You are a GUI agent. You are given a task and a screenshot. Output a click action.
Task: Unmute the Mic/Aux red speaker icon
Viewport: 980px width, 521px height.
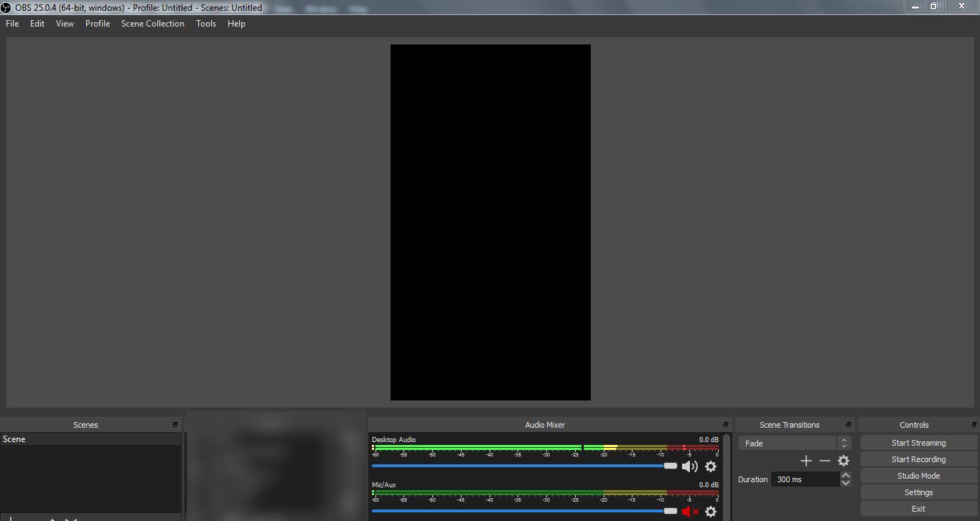pos(689,512)
